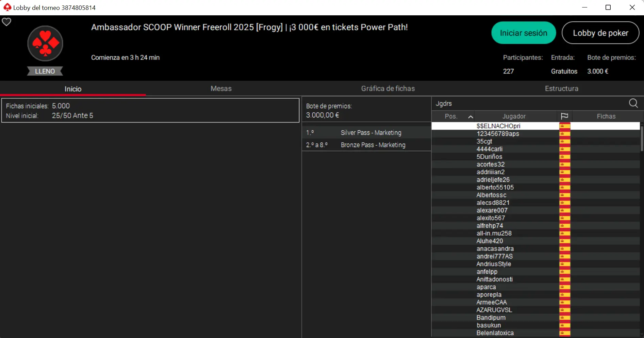The image size is (644, 338).
Task: Select player addriiian2
Action: tap(535, 172)
